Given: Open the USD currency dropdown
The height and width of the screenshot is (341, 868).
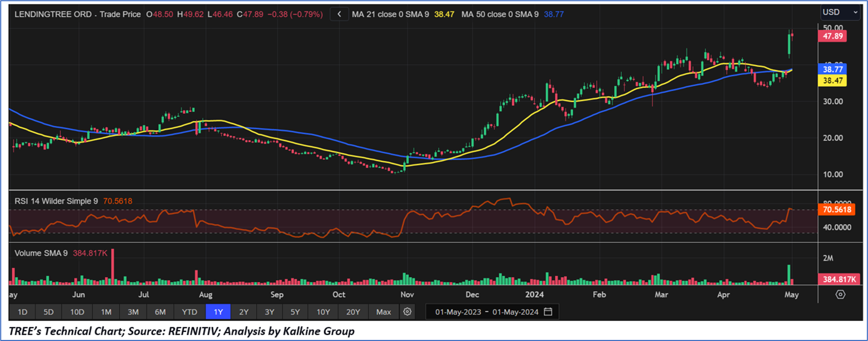Looking at the screenshot, I should coord(839,12).
